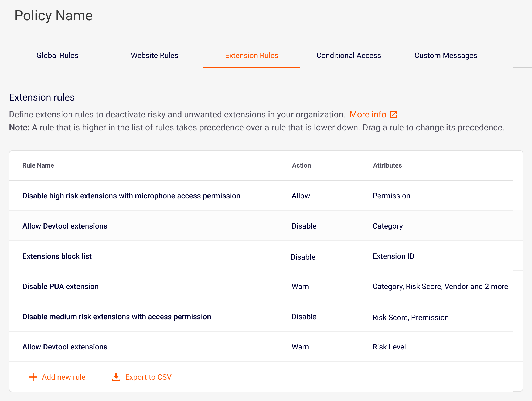The width and height of the screenshot is (532, 401).
Task: Click the external link icon beside More info
Action: pos(394,115)
